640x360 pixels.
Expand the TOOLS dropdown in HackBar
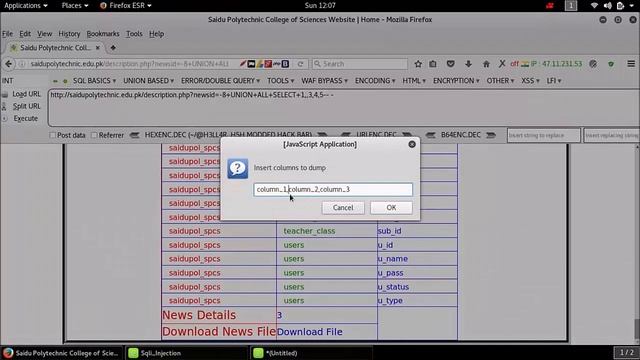(280, 81)
